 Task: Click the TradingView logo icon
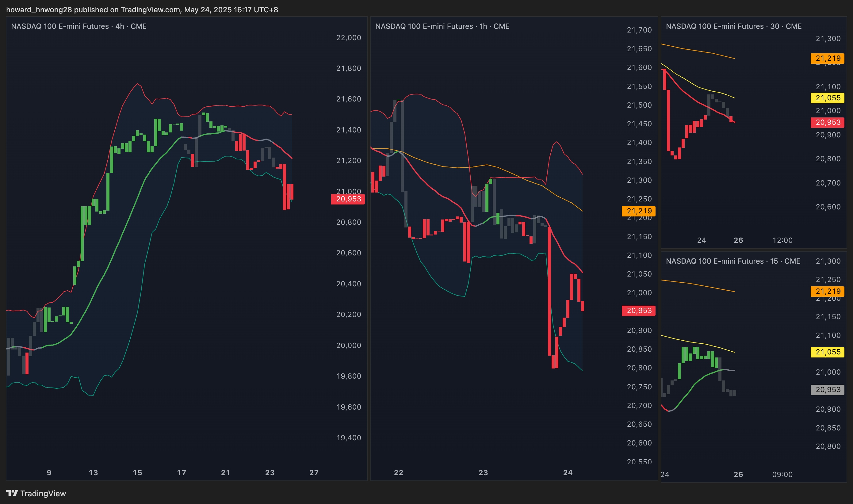[x=12, y=493]
